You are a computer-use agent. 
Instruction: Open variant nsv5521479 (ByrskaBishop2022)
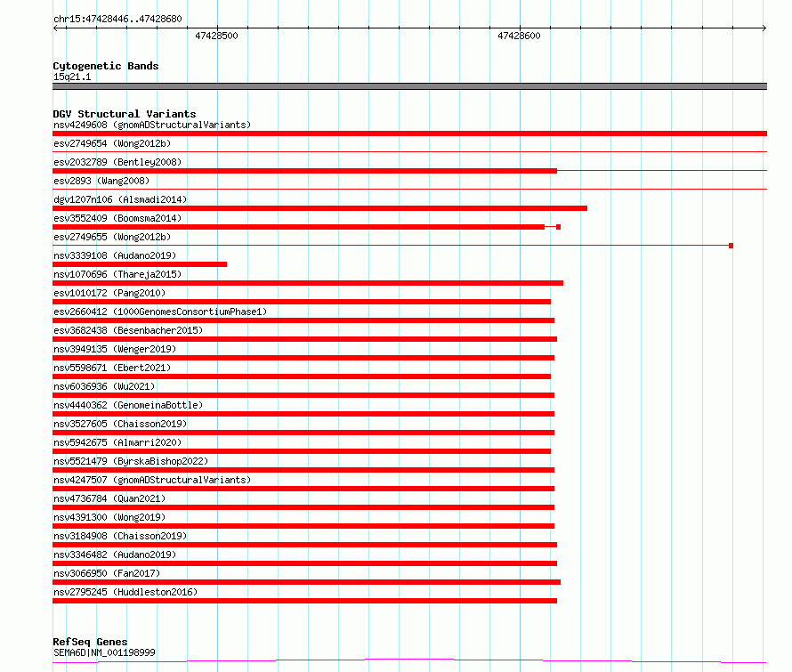[131, 461]
